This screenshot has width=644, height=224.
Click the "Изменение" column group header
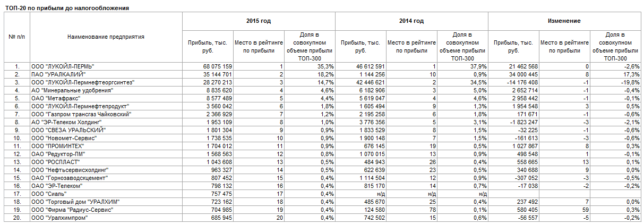pyautogui.click(x=564, y=21)
